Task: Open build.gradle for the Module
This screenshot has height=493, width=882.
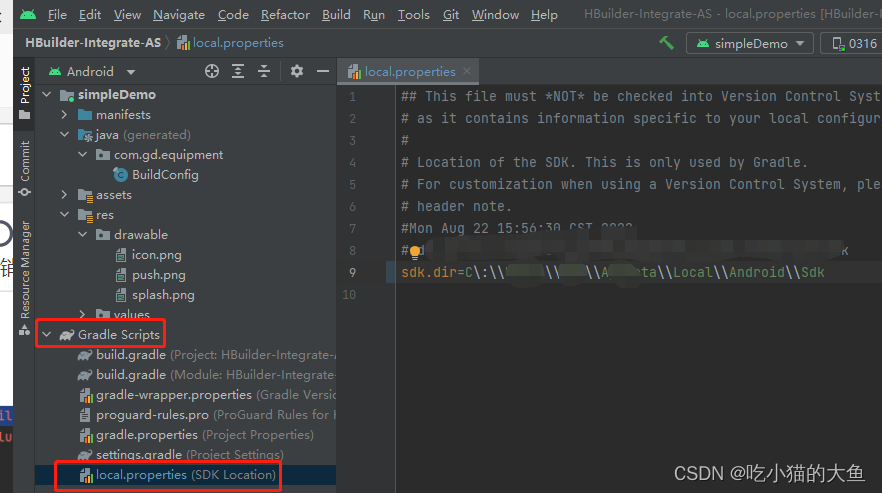Action: click(207, 375)
